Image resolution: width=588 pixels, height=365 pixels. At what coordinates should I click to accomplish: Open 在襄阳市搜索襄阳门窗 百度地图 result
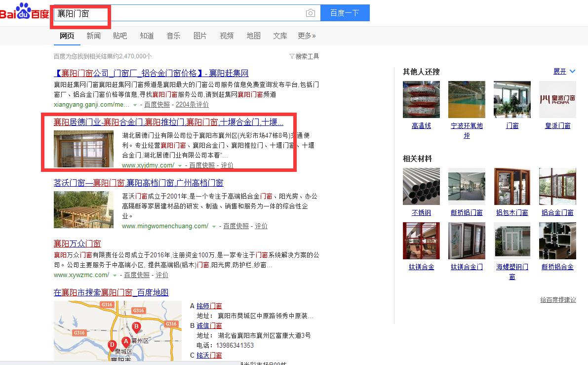(111, 292)
